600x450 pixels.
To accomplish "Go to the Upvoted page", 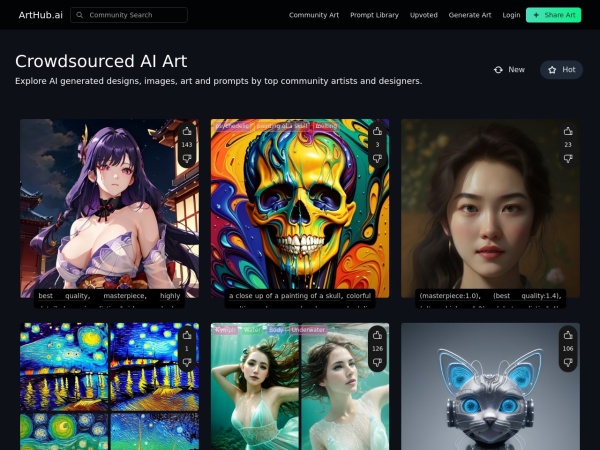I will pos(424,15).
